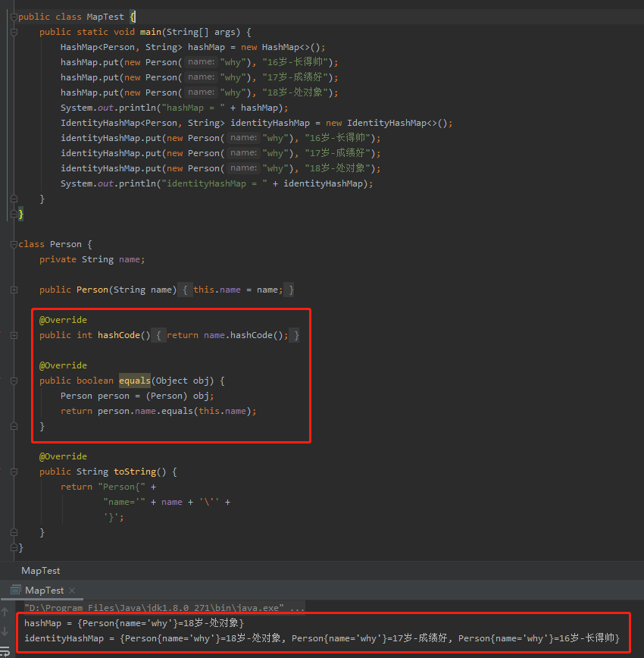
Task: Click fold end marker of main method
Action: coord(14,199)
